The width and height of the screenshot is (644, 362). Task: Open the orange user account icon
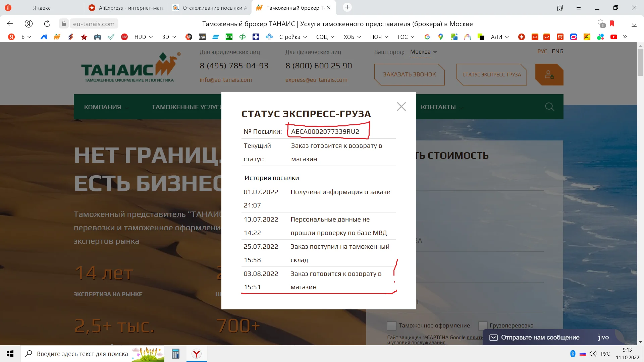pos(549,74)
